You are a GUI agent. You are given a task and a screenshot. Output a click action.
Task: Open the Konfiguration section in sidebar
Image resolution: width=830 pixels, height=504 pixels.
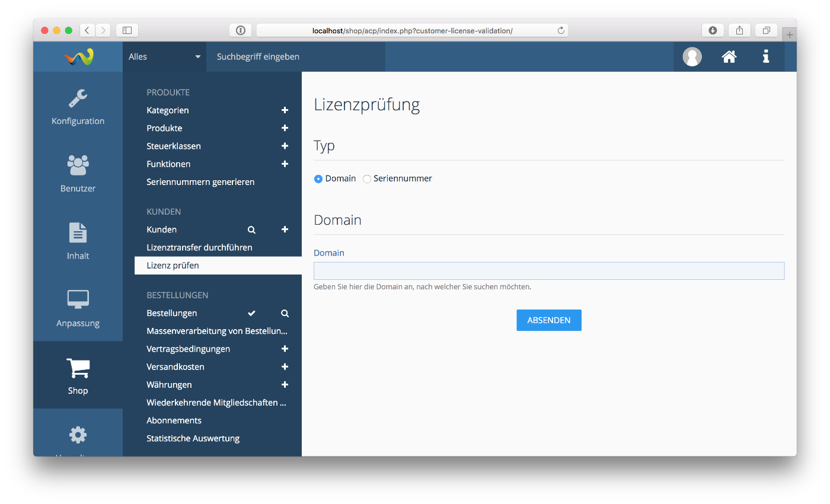tap(78, 107)
